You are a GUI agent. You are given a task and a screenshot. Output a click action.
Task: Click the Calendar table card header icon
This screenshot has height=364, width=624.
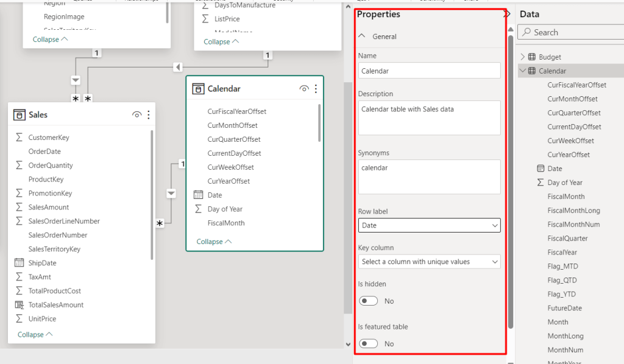pyautogui.click(x=198, y=89)
